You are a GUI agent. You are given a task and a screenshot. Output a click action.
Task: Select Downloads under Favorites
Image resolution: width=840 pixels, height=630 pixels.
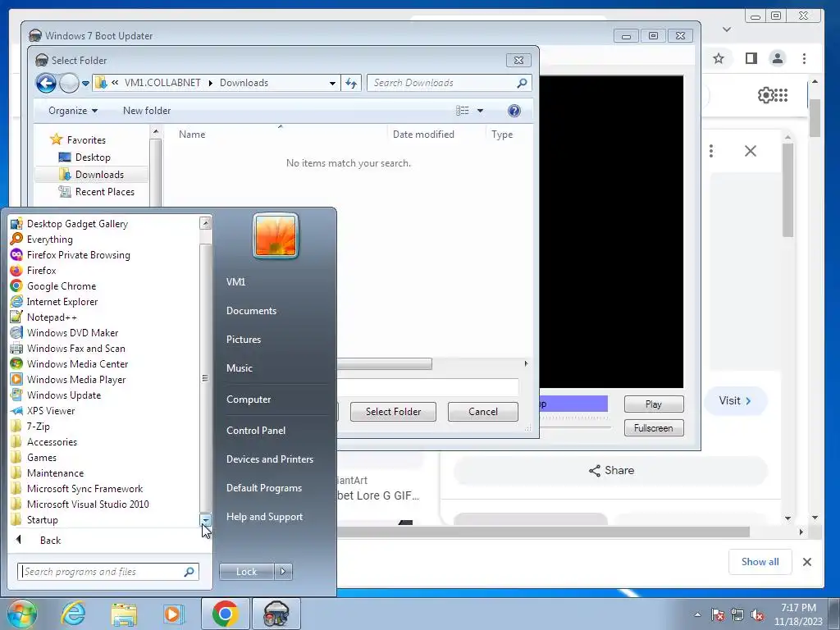99,175
